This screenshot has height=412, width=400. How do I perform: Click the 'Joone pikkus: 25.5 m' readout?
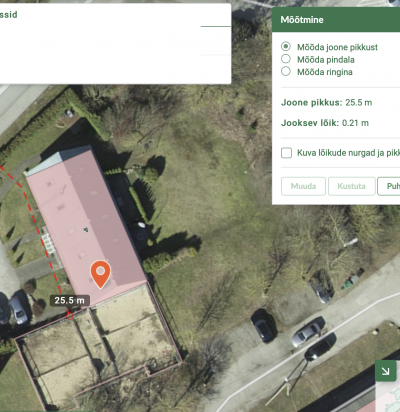pos(326,103)
